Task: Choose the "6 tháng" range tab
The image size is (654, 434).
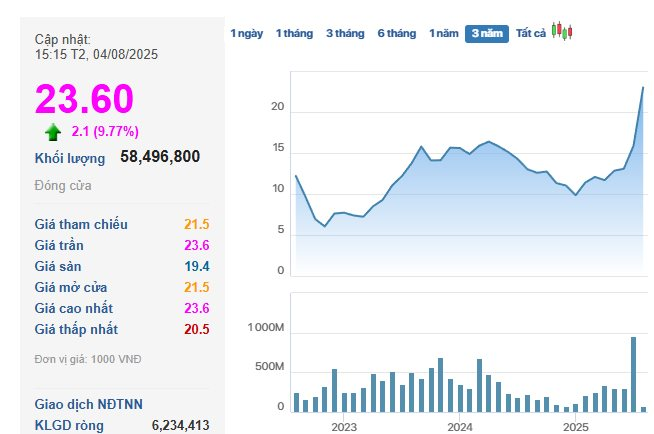Action: [396, 33]
